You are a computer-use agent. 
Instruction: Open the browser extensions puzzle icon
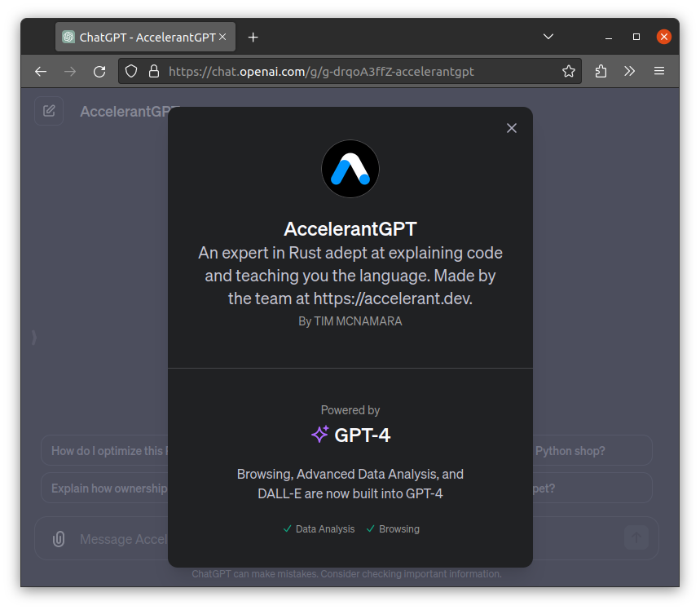tap(601, 71)
